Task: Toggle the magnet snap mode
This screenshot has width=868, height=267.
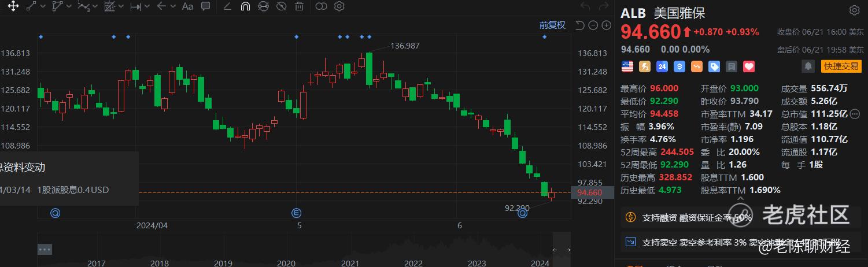Action: [245, 6]
